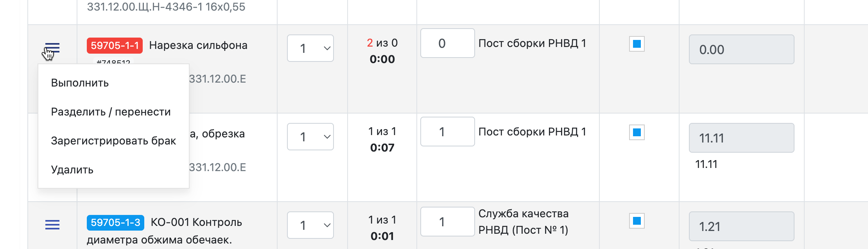
Task: Toggle blue checkbox in the 11.11 row
Action: [x=637, y=132]
